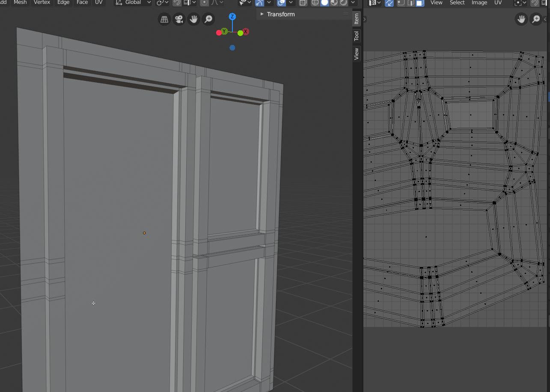550x392 pixels.
Task: Click the red X axis gizmo circle
Action: coord(246,33)
